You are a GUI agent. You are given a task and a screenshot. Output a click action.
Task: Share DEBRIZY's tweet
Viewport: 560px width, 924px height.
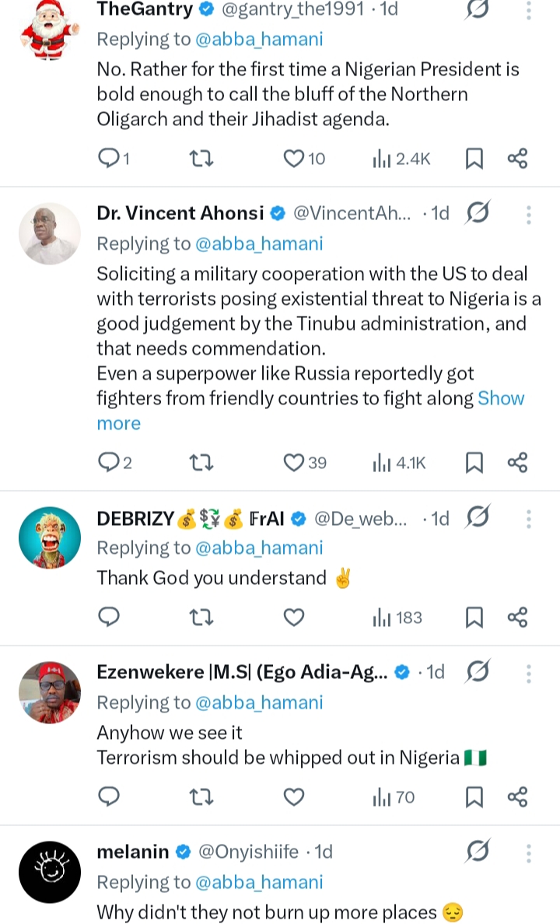[x=517, y=618]
